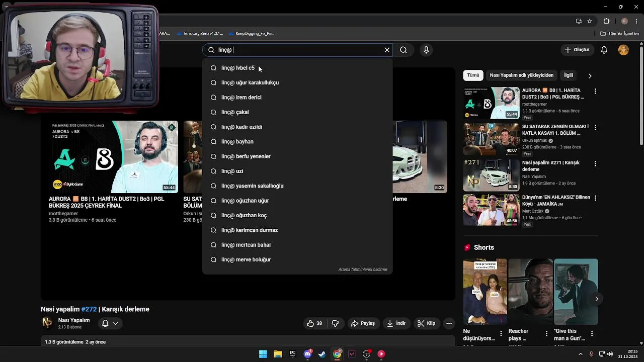Screen dimensions: 644x362
Task: Open KeepDigging_Fix_Re bookmark
Action: (x=252, y=34)
